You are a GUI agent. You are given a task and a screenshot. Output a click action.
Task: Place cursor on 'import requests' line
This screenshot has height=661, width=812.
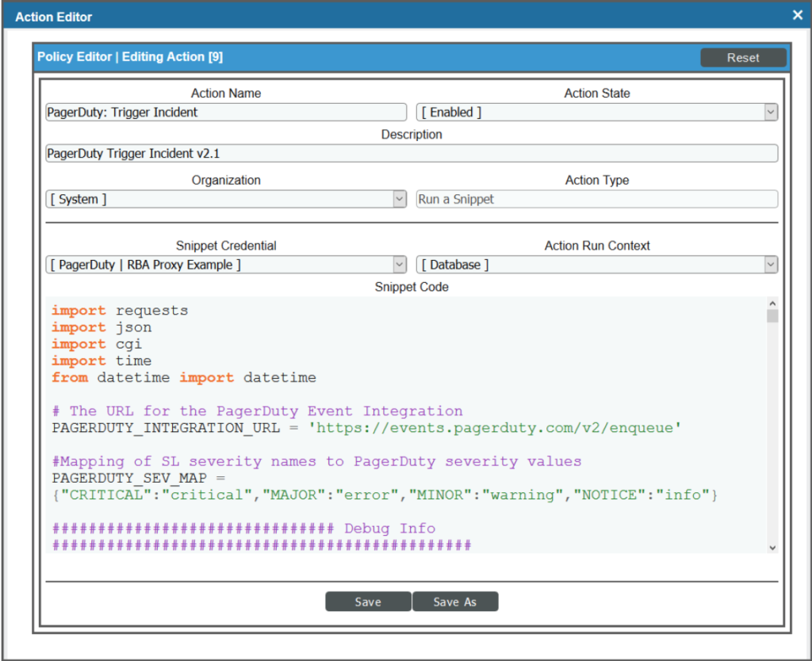[x=120, y=311]
